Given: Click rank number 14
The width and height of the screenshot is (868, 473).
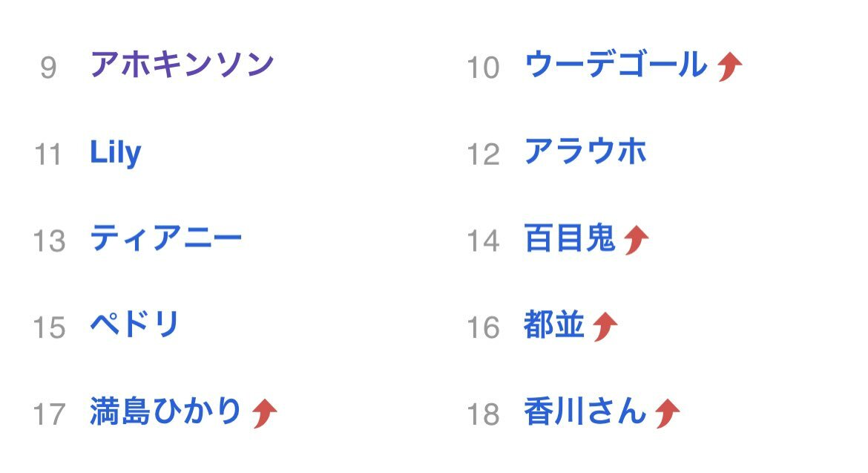Looking at the screenshot, I should pyautogui.click(x=483, y=241).
